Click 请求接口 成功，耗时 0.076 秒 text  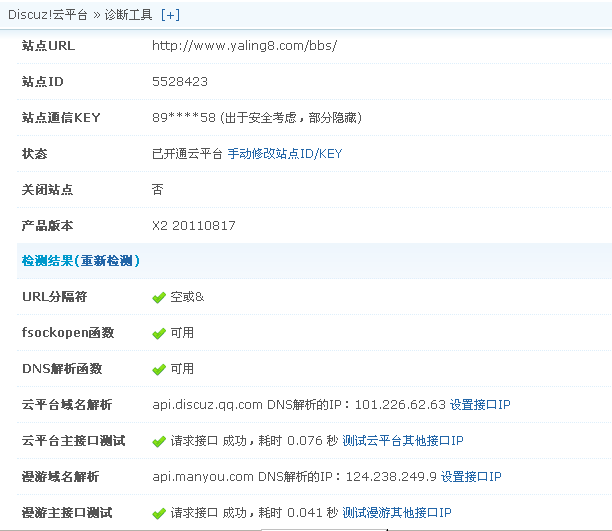coord(254,441)
